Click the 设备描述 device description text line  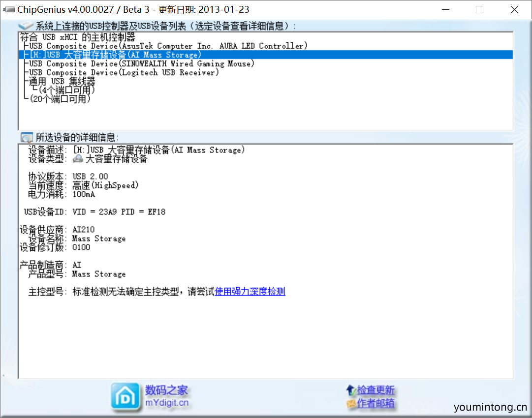pos(136,150)
